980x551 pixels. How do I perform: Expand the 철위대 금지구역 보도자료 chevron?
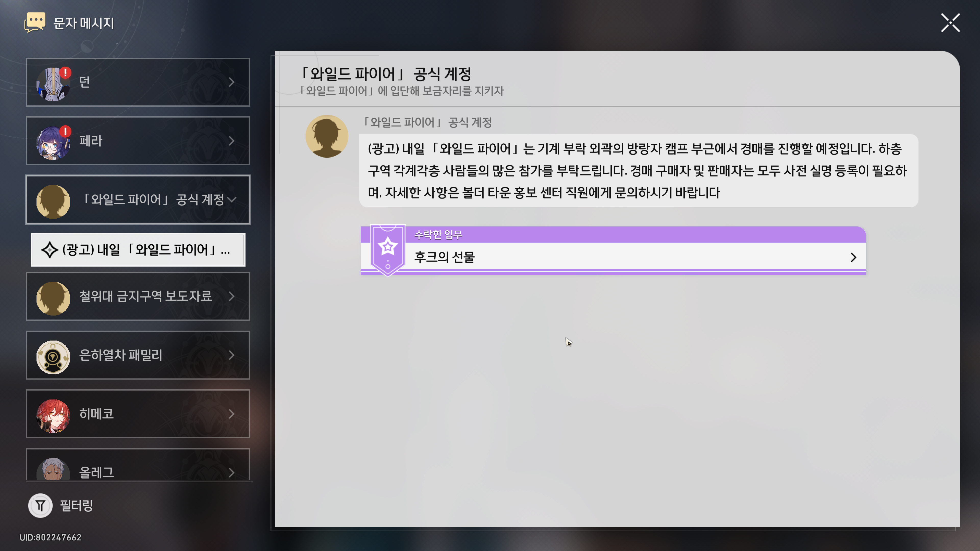[232, 296]
